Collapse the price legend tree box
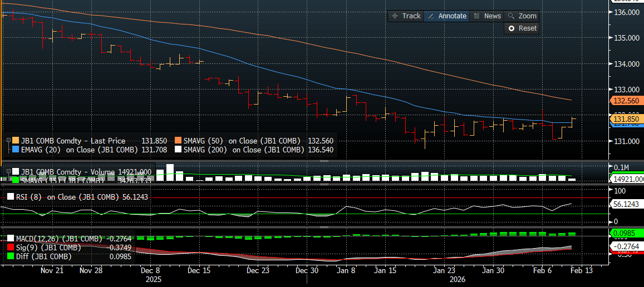This screenshot has height=287, width=644. pyautogui.click(x=8, y=141)
